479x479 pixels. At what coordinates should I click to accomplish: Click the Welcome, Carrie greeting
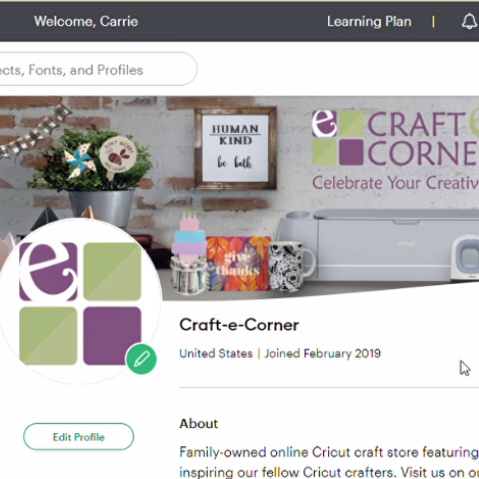click(x=86, y=21)
